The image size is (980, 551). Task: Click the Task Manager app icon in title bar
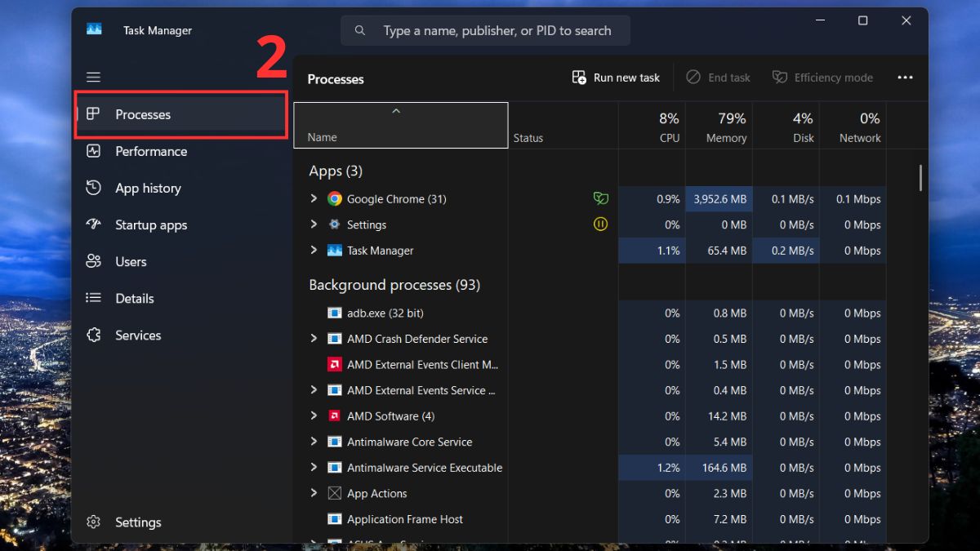94,29
